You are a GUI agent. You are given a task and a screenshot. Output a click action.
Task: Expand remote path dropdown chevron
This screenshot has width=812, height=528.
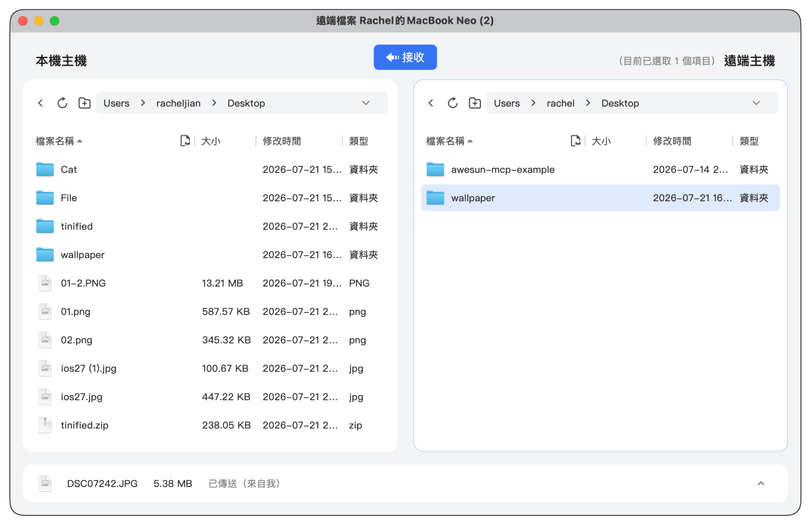(756, 103)
